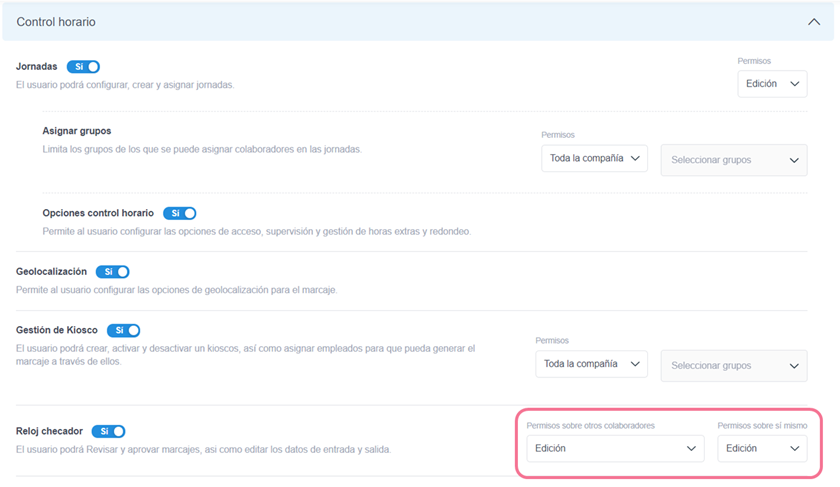Toggle the Gestión de Kiosco switch
This screenshot has width=840, height=487.
coord(123,330)
